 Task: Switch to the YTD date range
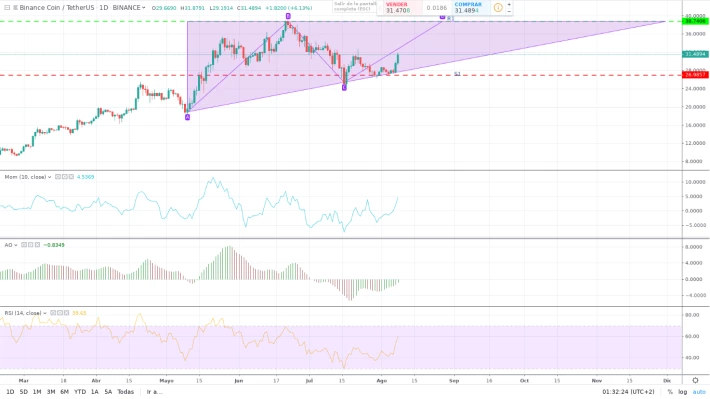(x=80, y=392)
